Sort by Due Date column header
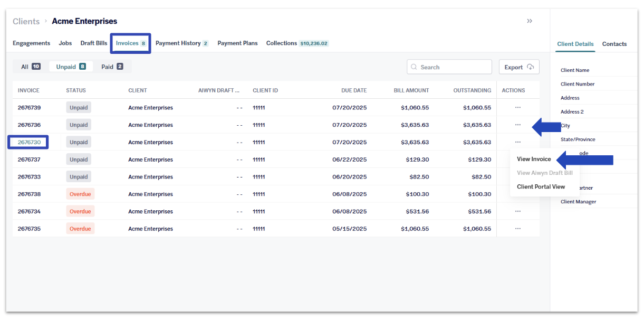This screenshot has width=644, height=318. (354, 90)
